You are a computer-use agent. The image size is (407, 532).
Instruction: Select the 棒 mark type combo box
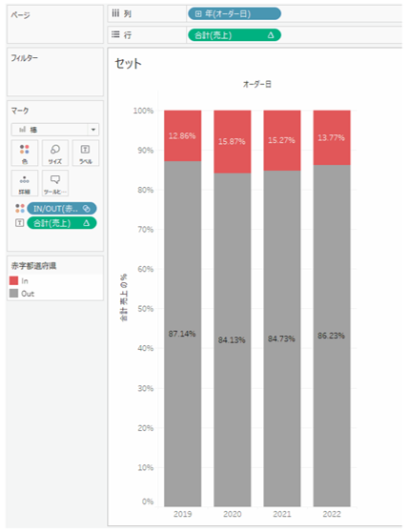coord(55,130)
